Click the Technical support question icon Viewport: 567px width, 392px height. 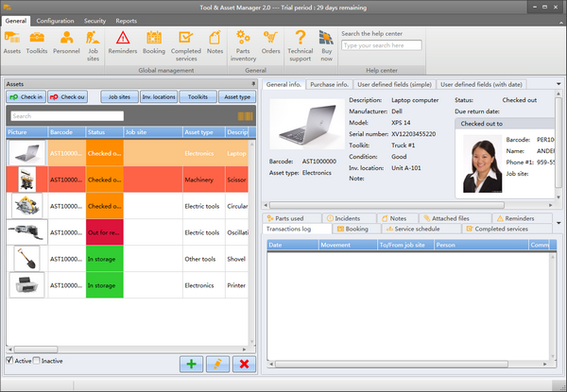pos(300,43)
